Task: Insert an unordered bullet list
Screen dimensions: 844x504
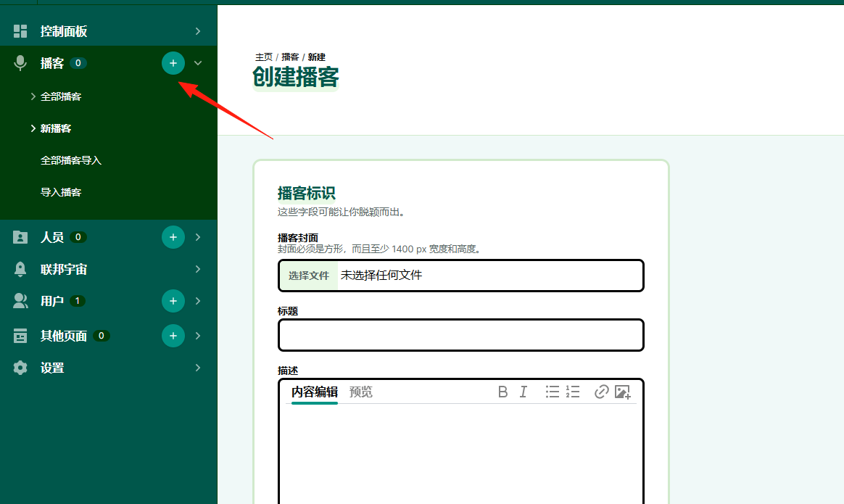Action: pyautogui.click(x=553, y=392)
